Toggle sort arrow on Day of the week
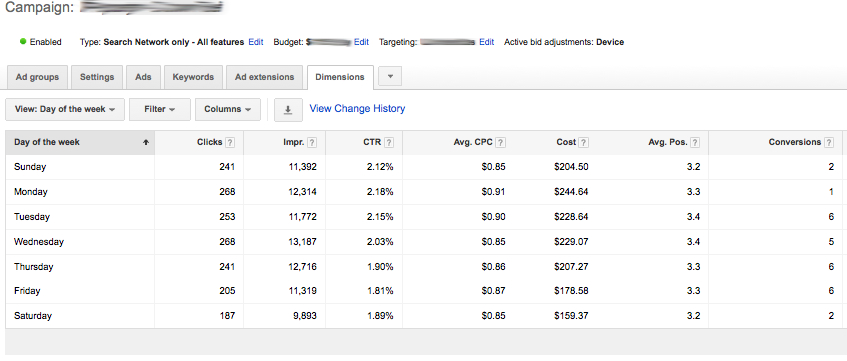Viewport: 847px width, 361px height. [x=145, y=143]
